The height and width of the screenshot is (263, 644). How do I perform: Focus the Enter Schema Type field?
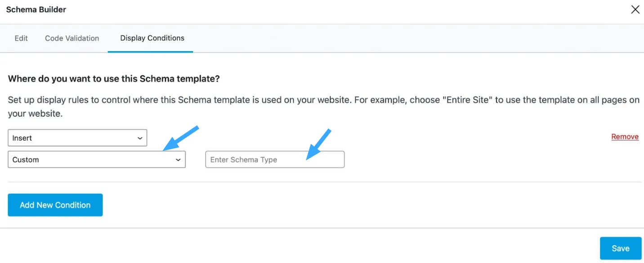pos(275,160)
